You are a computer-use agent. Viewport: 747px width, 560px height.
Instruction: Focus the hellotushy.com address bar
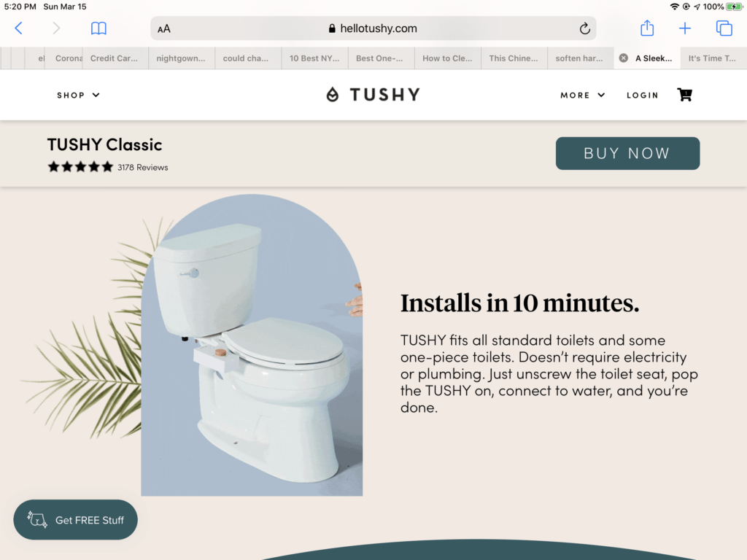(373, 28)
